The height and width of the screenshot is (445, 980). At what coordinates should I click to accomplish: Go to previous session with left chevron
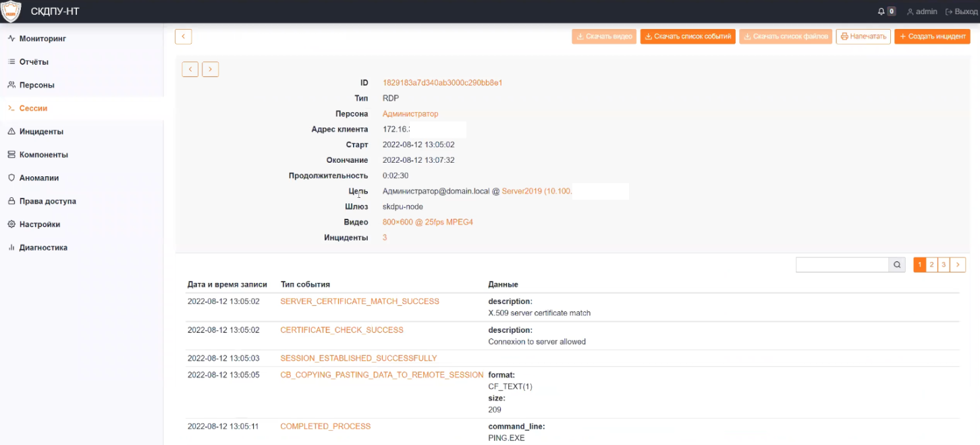click(x=190, y=69)
